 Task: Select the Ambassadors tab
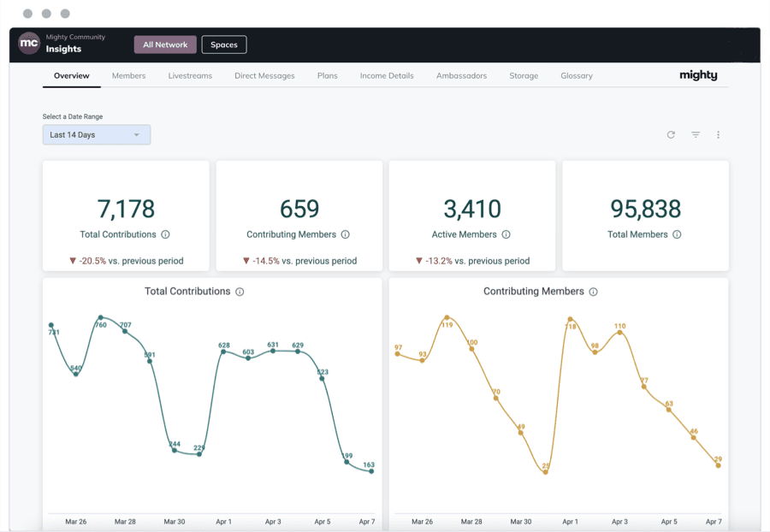(x=461, y=76)
